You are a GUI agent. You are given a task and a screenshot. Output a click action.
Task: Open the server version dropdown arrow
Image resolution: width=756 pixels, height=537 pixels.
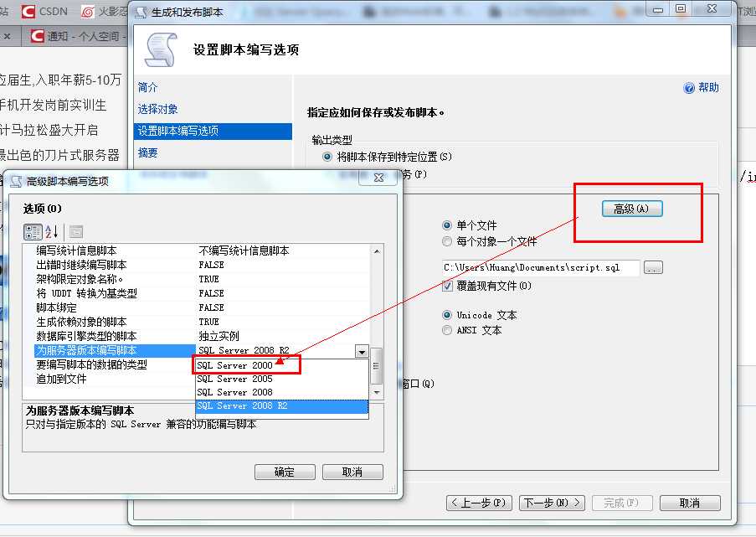[362, 351]
